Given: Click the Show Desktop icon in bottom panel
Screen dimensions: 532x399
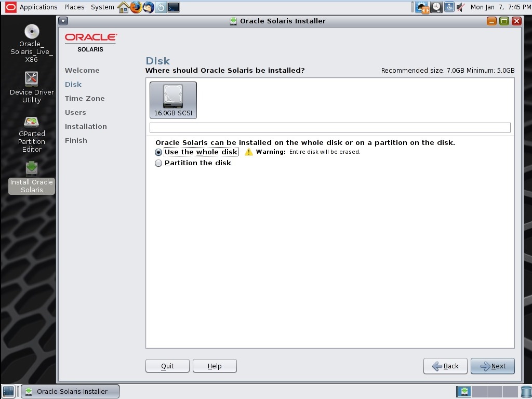Looking at the screenshot, I should click(8, 391).
